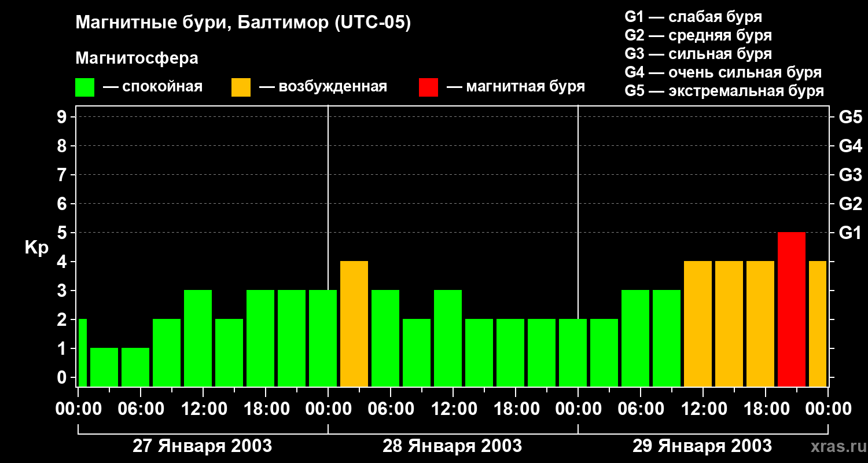Click the 'G5' label on the right axis

coord(850,117)
